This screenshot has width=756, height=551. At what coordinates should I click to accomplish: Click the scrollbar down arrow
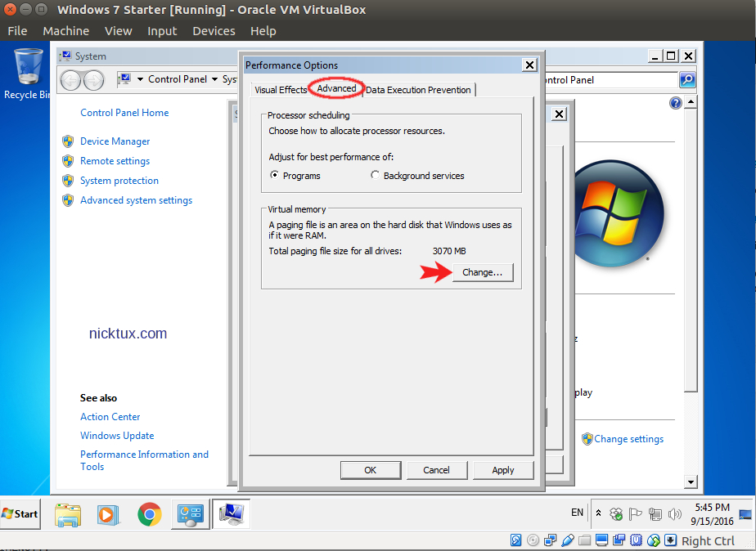tap(691, 482)
